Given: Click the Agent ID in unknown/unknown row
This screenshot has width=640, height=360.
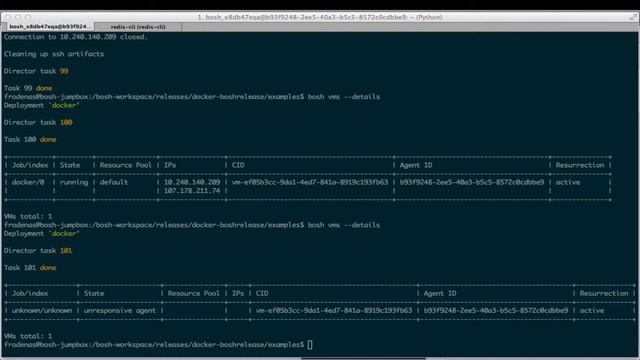Looking at the screenshot, I should click(x=496, y=310).
